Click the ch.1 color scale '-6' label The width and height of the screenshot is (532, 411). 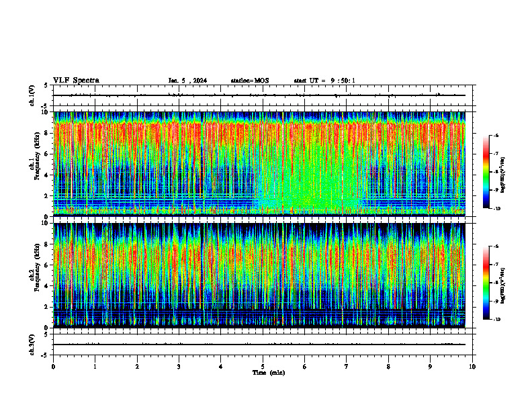coord(496,135)
